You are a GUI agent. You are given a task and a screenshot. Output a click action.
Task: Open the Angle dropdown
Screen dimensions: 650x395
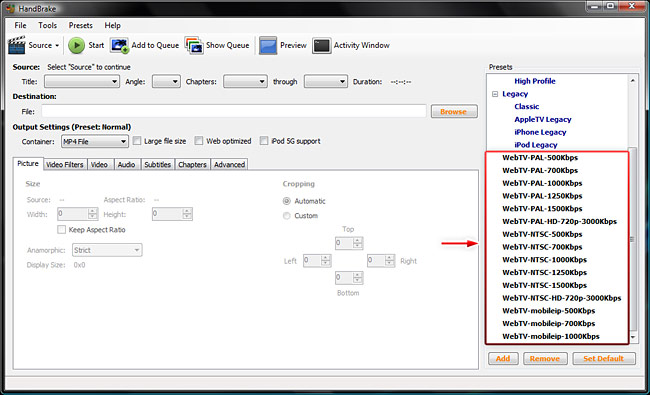pyautogui.click(x=166, y=82)
